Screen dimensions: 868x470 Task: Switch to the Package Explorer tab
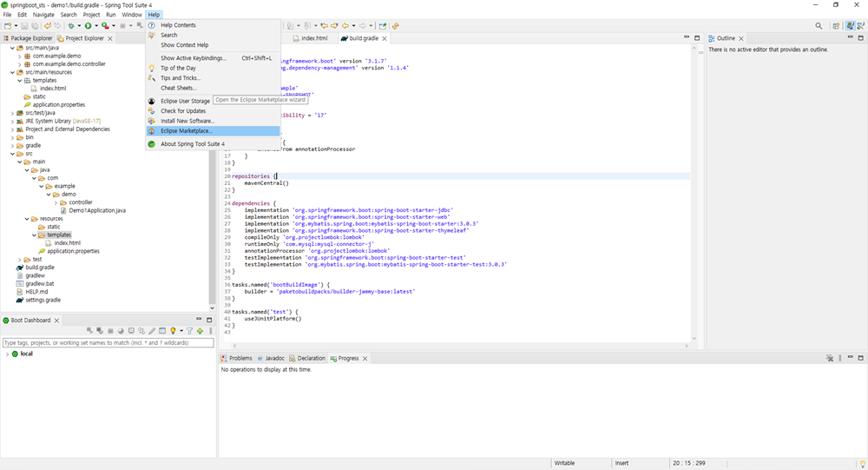[x=28, y=38]
